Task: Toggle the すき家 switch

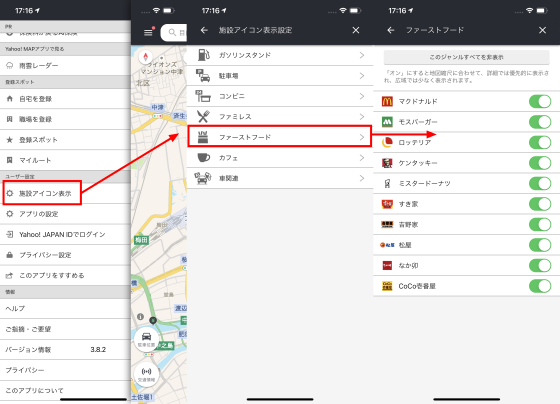Action: coord(540,204)
